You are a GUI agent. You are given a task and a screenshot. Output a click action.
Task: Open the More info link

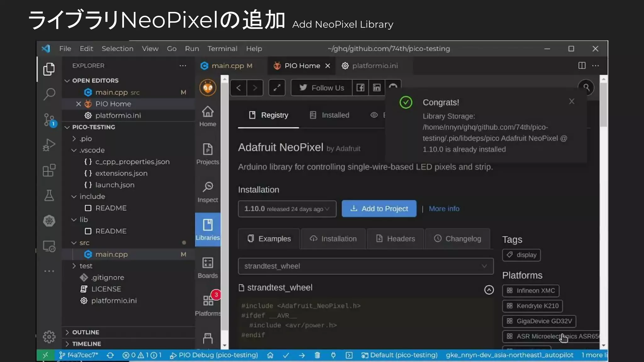(444, 209)
